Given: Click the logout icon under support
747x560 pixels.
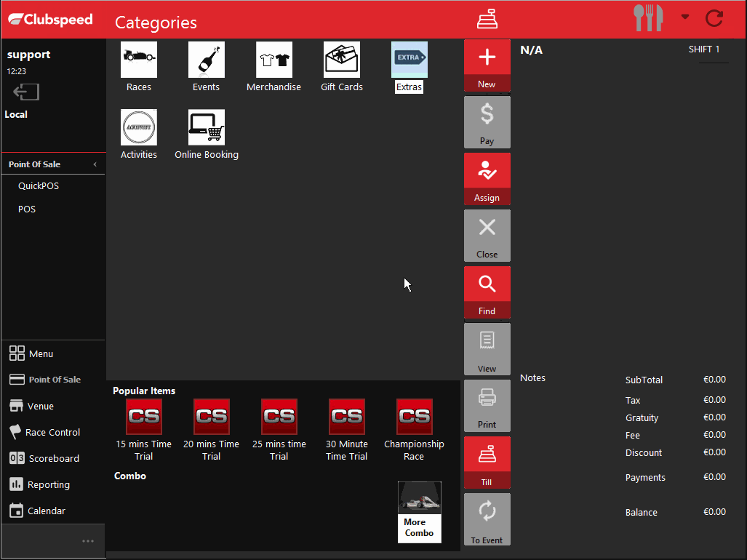Looking at the screenshot, I should [26, 92].
